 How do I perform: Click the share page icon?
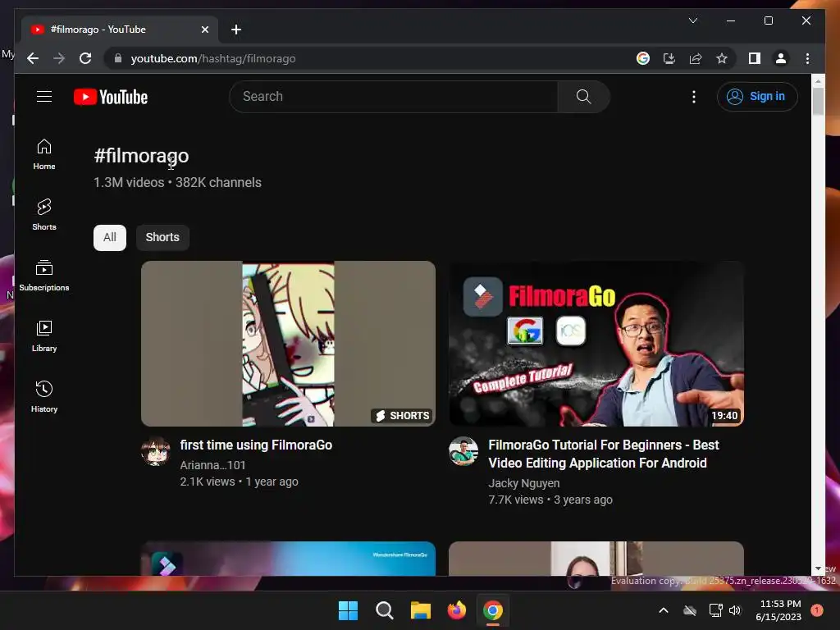coord(696,58)
